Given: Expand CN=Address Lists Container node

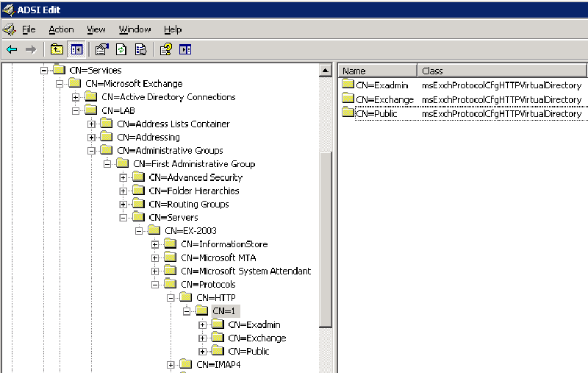Looking at the screenshot, I should (91, 124).
